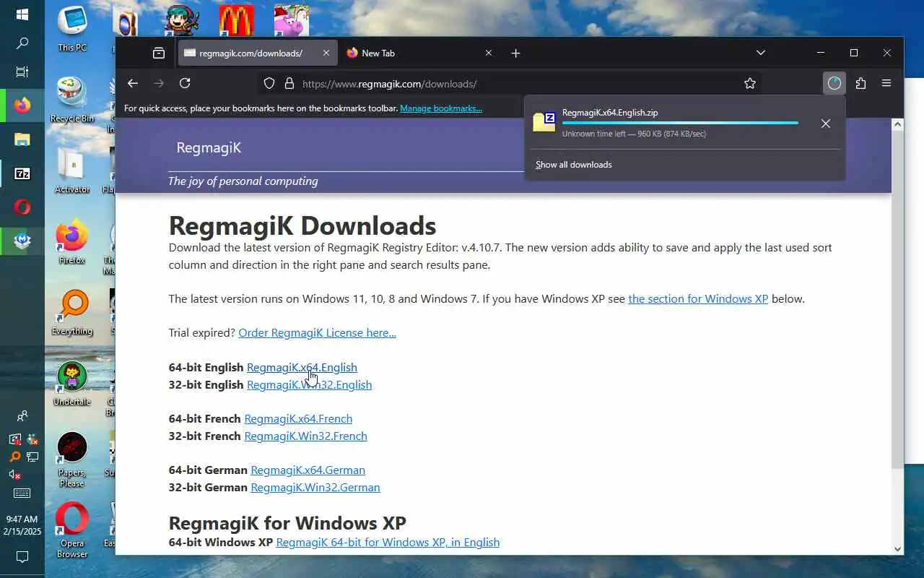924x578 pixels.
Task: Click the muted volume tray icon
Action: point(14,475)
